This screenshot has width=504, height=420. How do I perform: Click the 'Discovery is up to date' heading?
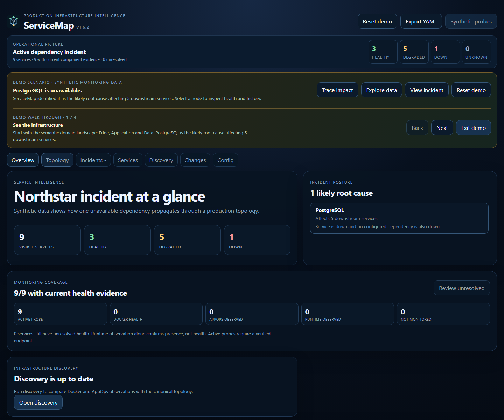pyautogui.click(x=54, y=379)
